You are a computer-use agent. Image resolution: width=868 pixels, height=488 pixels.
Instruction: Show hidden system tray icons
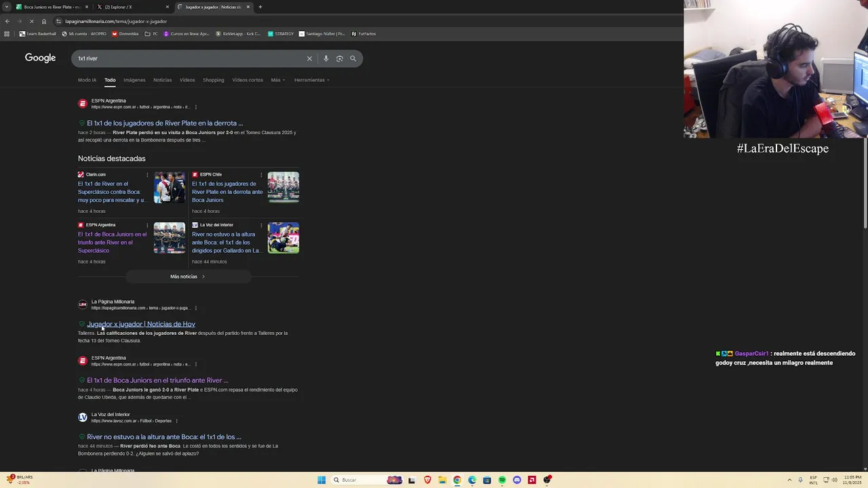pyautogui.click(x=789, y=480)
